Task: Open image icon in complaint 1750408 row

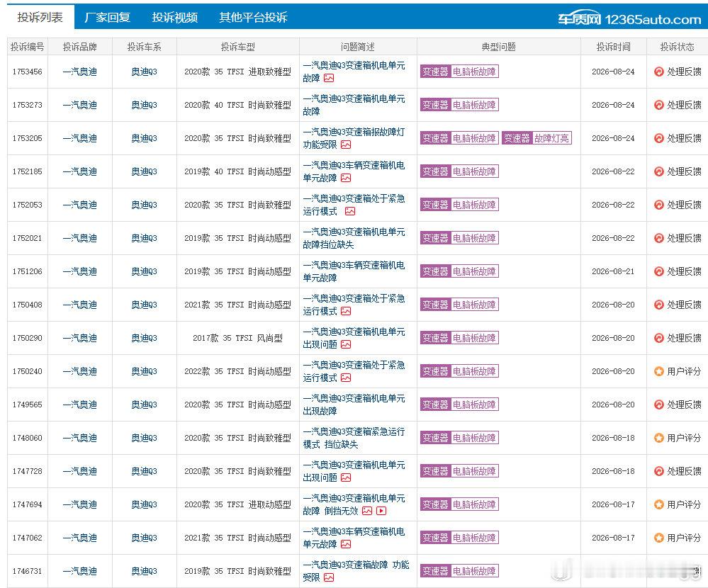Action: coord(346,311)
